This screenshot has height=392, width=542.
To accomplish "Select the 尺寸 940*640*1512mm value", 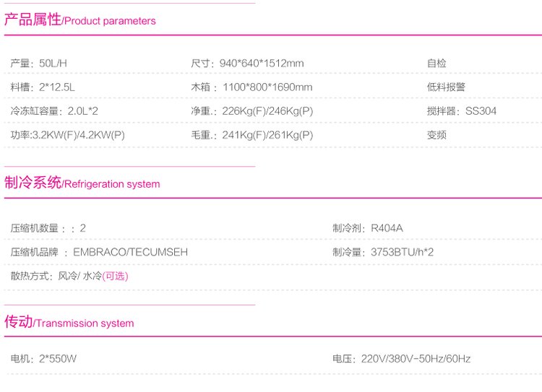I will tap(247, 64).
